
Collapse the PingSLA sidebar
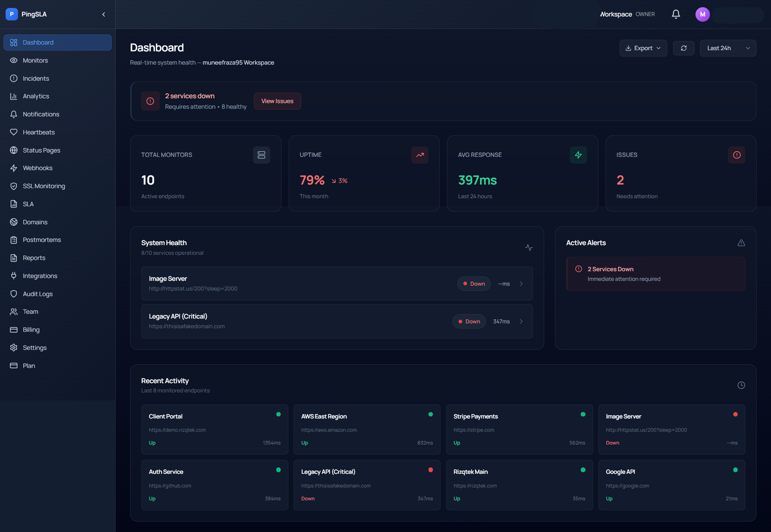click(x=104, y=14)
